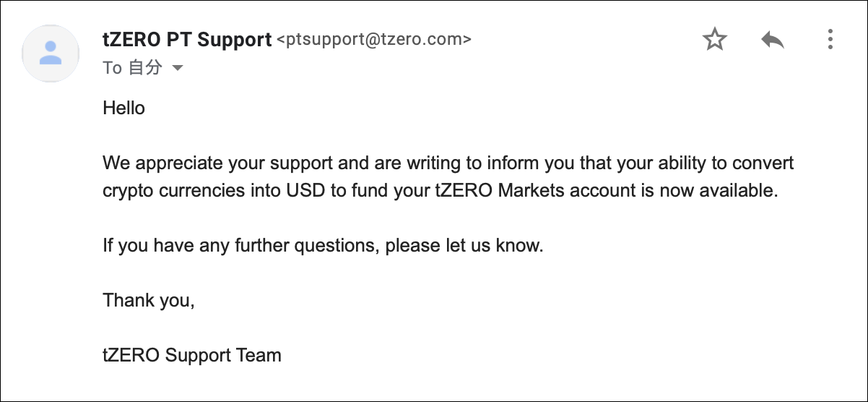868x402 pixels.
Task: Click the 'Hello' greeting text
Action: 123,108
